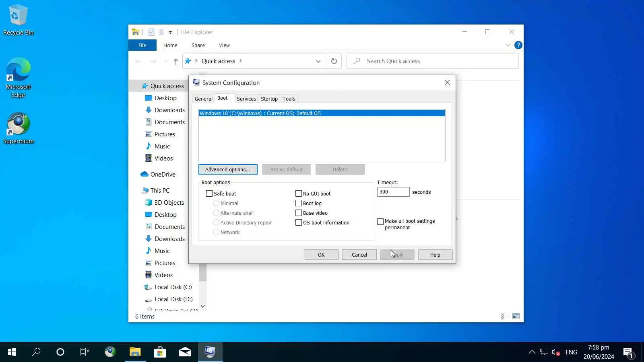644x362 pixels.
Task: Open Cortana from the taskbar
Action: coord(60,352)
